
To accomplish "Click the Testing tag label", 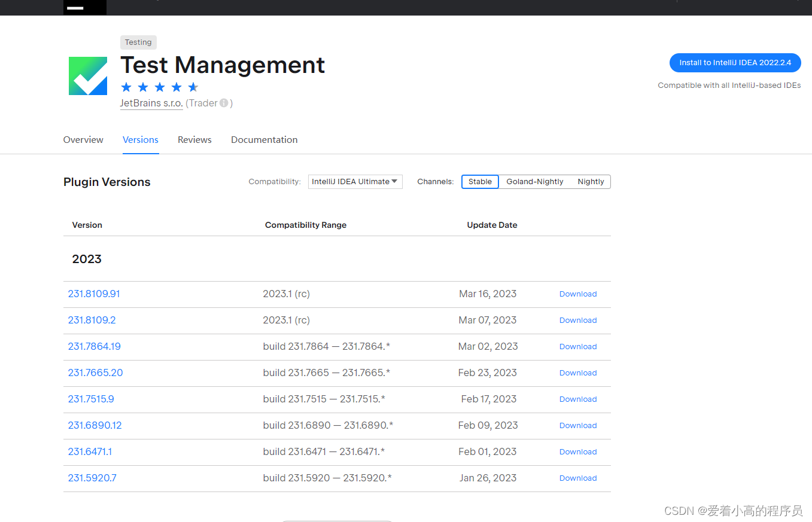I will (138, 42).
